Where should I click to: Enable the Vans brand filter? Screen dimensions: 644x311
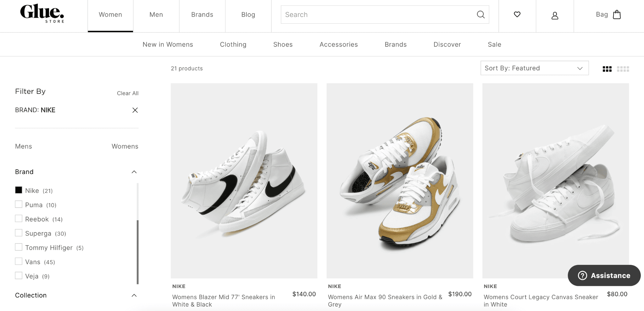click(19, 261)
